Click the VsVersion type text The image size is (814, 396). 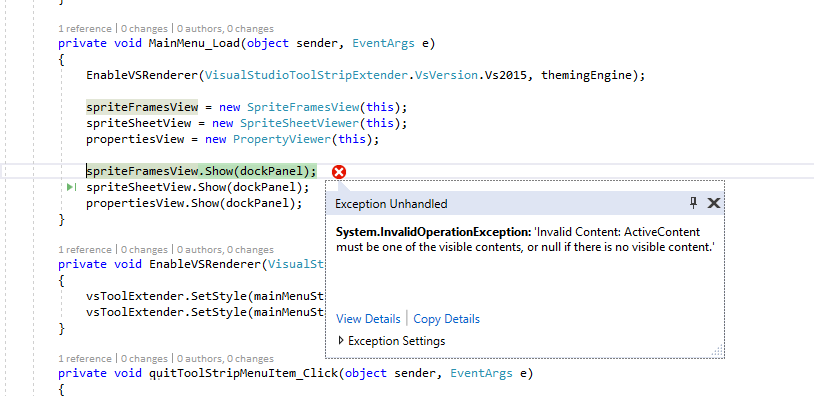[x=446, y=75]
